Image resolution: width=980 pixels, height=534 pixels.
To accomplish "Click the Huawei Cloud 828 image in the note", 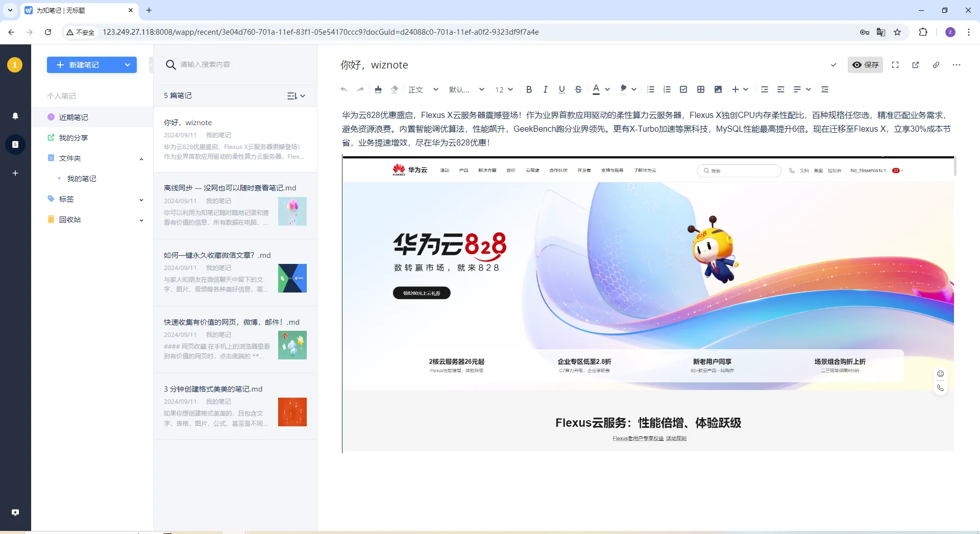I will click(x=648, y=304).
